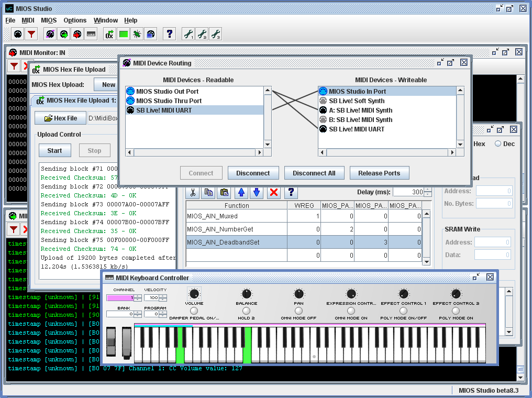
Task: Delete row with red X icon
Action: [274, 192]
